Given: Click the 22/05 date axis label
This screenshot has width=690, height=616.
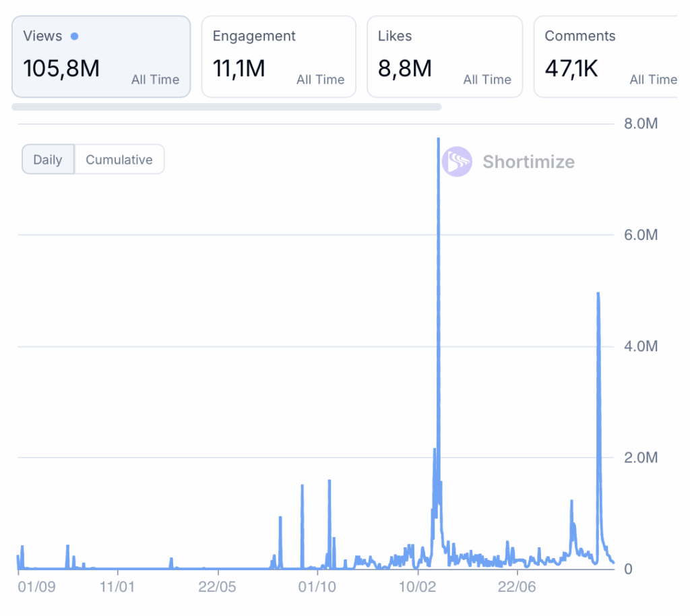Looking at the screenshot, I should click(x=218, y=587).
